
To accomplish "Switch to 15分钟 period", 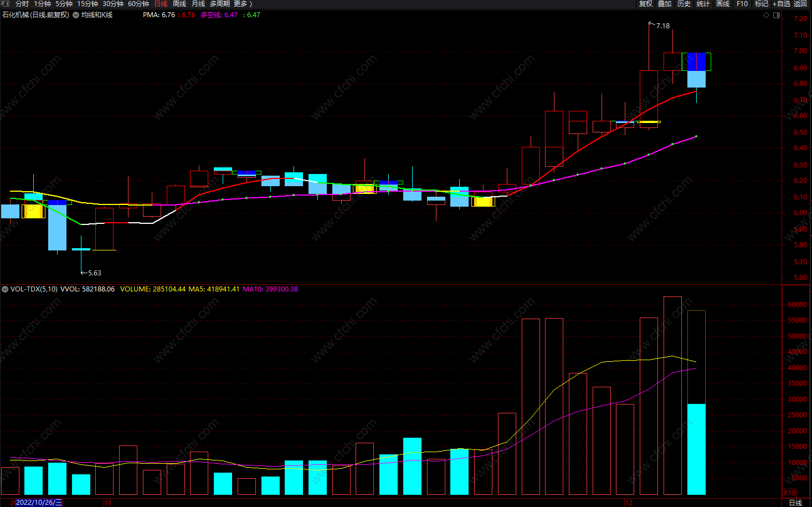I will click(88, 4).
